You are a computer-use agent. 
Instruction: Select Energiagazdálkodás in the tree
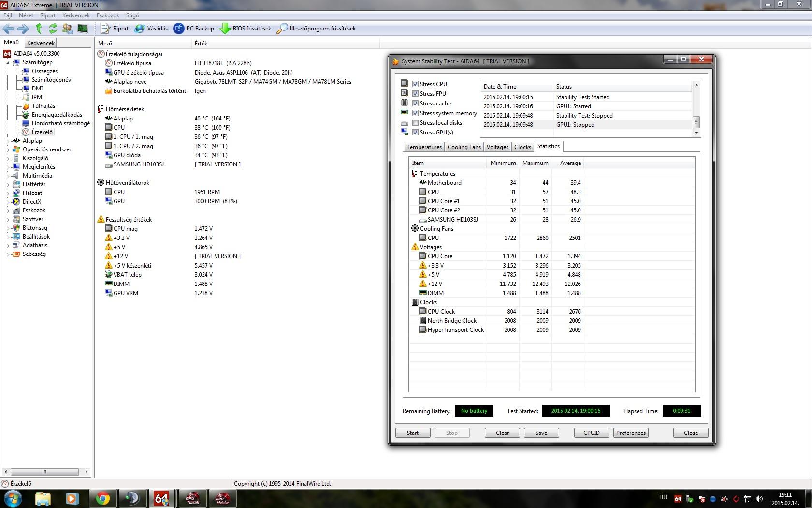point(57,115)
